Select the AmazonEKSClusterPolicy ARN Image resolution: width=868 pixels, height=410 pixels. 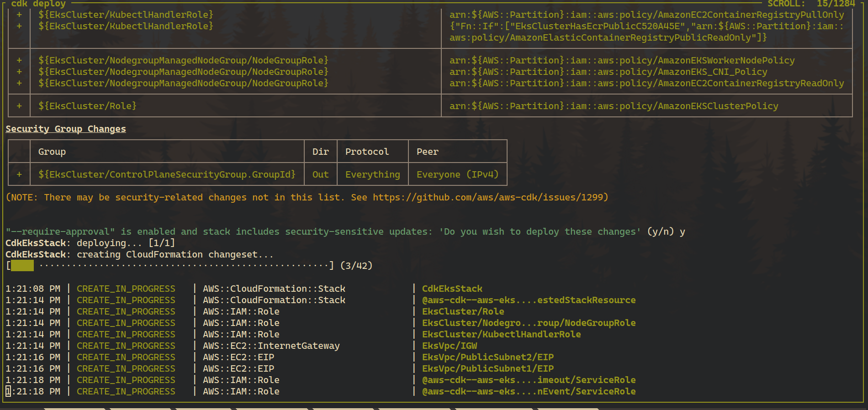tap(614, 106)
